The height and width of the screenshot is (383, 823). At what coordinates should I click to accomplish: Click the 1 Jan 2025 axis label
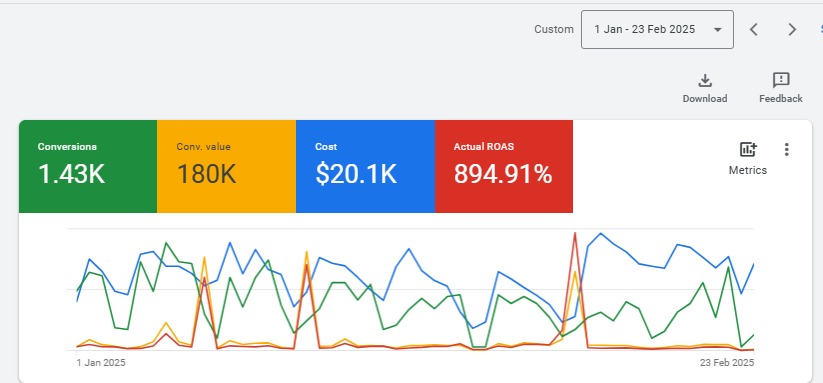(x=101, y=363)
